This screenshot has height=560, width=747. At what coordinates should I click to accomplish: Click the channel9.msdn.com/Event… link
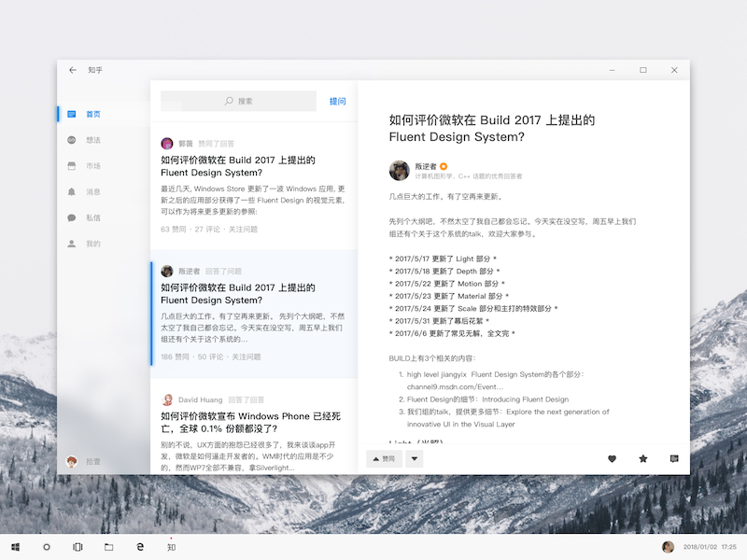click(x=455, y=386)
